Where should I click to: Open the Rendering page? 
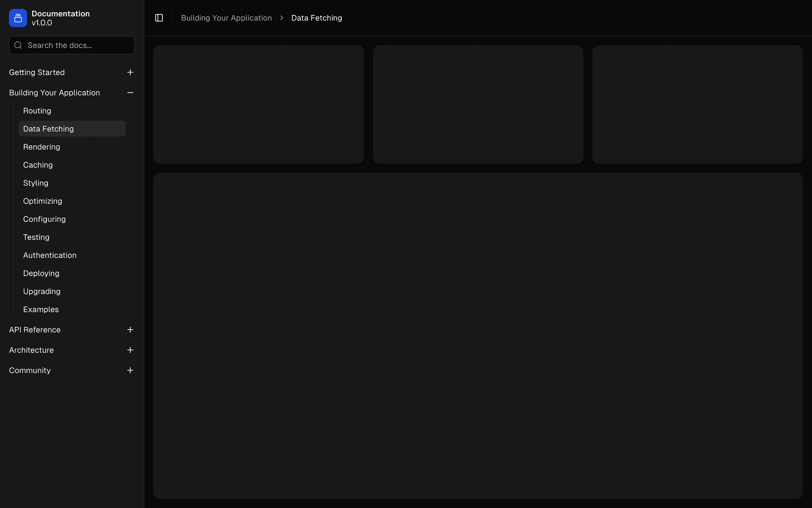(41, 147)
